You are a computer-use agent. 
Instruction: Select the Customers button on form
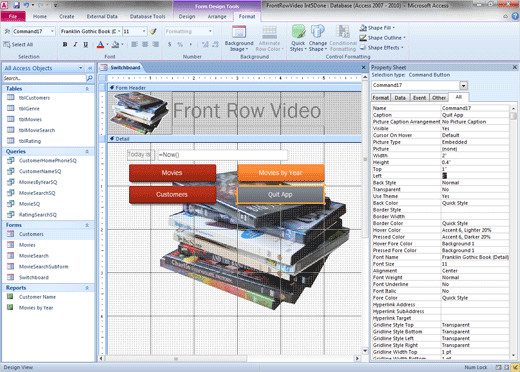tap(172, 194)
